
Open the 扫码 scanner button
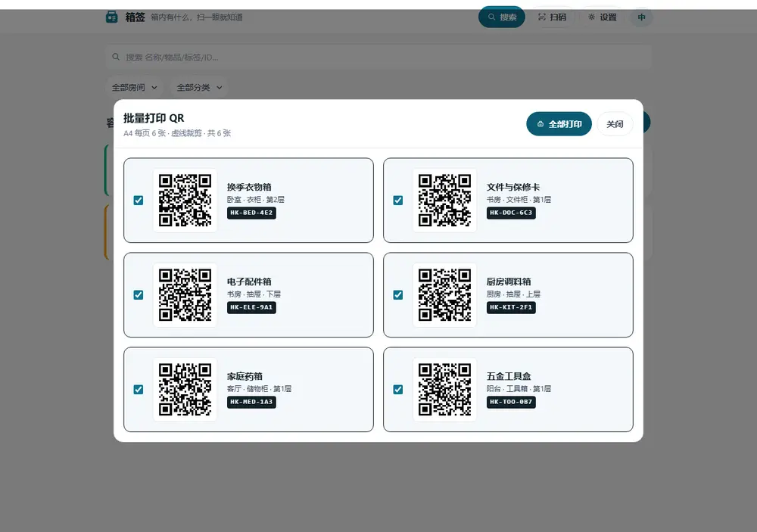coord(552,17)
